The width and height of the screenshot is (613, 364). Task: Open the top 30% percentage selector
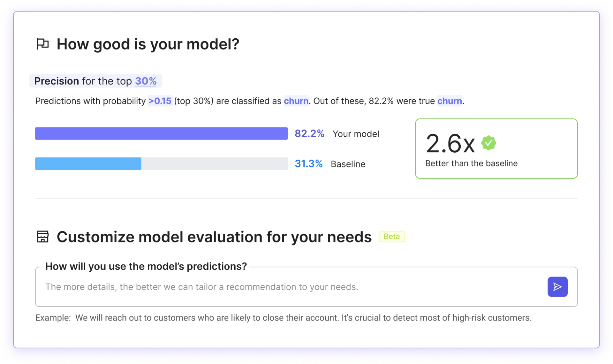point(146,81)
